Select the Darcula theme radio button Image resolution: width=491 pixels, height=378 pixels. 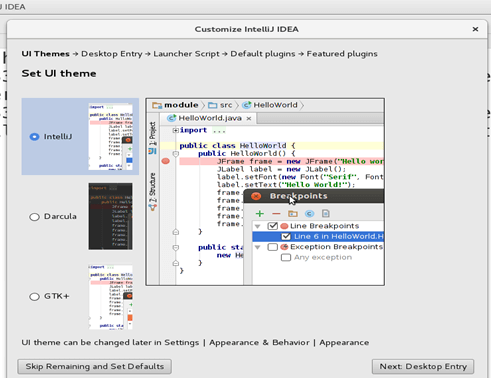click(34, 217)
